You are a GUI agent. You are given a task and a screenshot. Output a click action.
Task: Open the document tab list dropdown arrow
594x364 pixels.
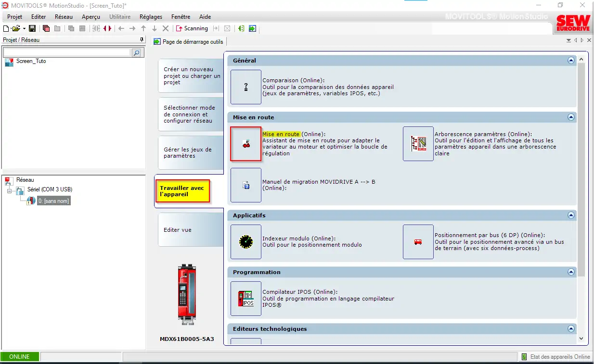point(569,40)
